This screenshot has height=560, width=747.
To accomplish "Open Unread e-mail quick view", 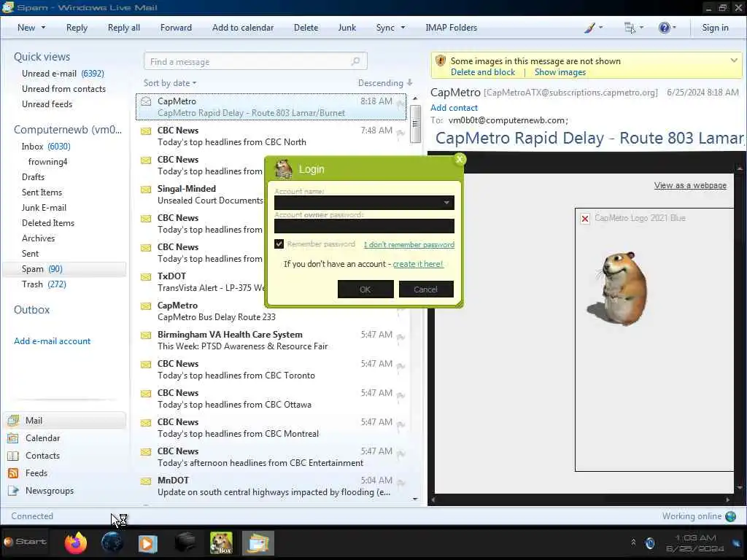I will (63, 74).
